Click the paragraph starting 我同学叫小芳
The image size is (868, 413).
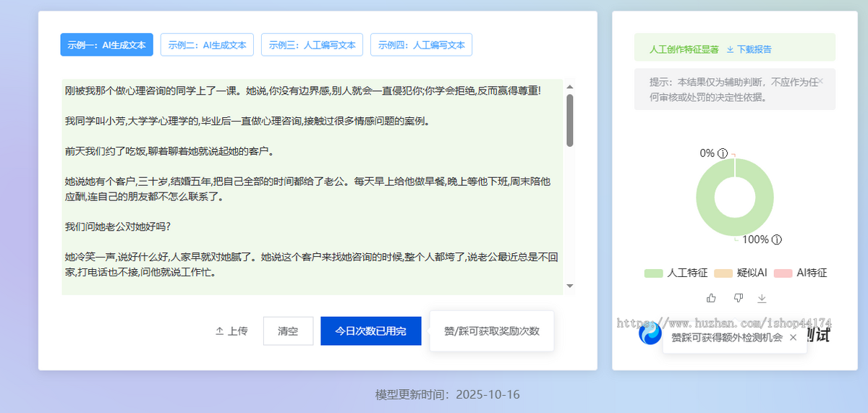point(247,121)
